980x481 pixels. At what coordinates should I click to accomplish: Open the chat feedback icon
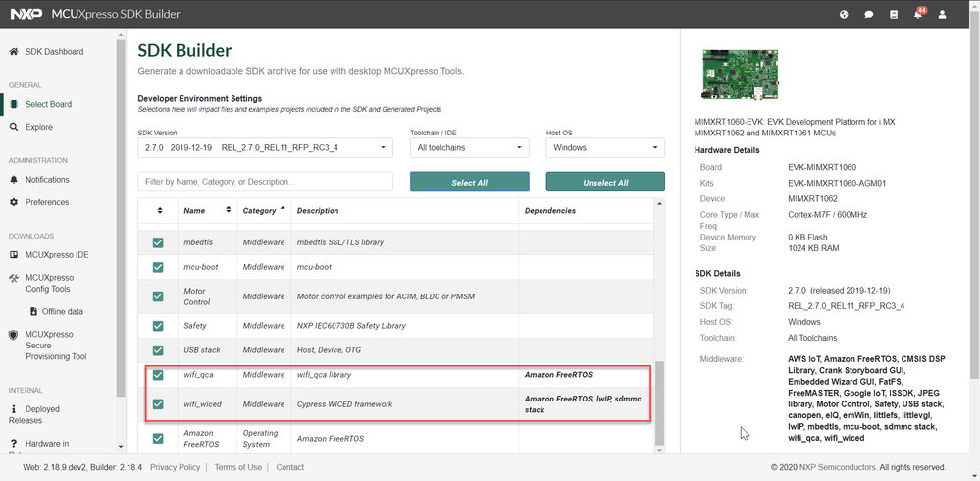[x=869, y=15]
